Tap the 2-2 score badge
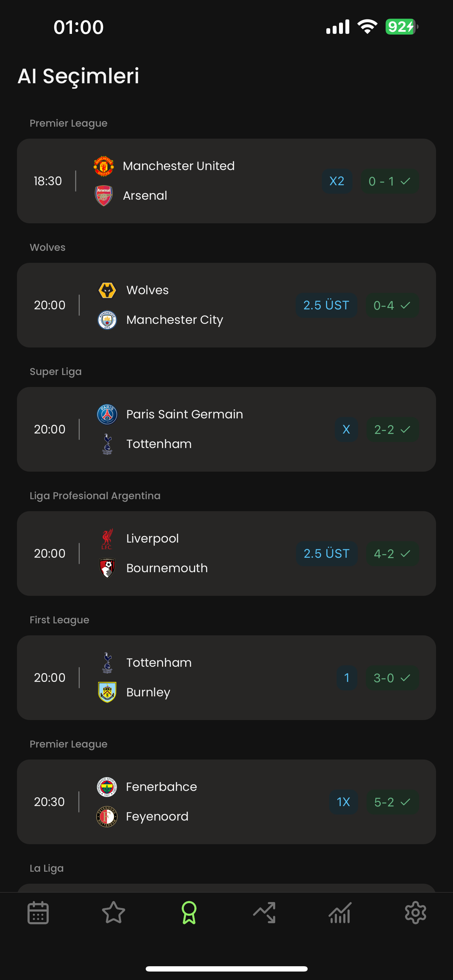Image resolution: width=453 pixels, height=980 pixels. click(392, 430)
